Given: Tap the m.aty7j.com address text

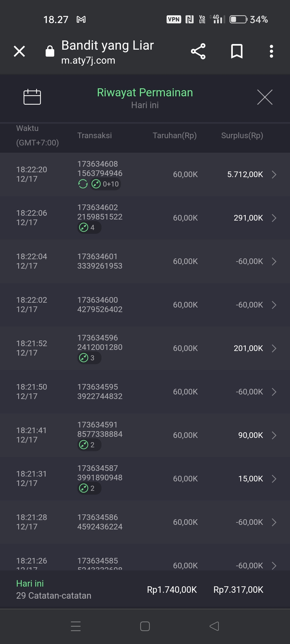Looking at the screenshot, I should pyautogui.click(x=88, y=60).
